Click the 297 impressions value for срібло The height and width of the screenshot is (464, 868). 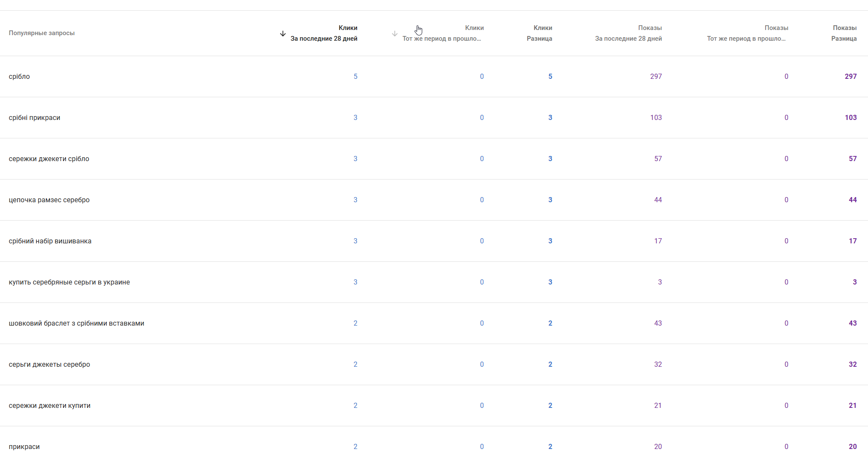[655, 77]
